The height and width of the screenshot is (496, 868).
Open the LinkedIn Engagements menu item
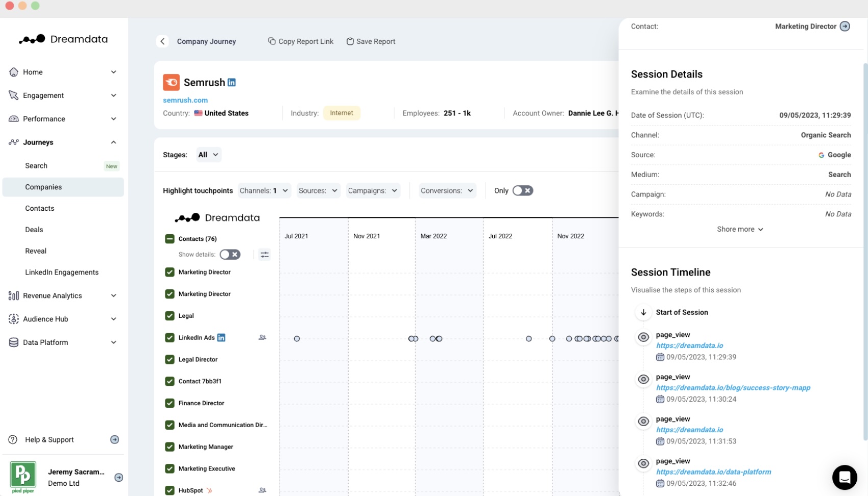click(x=63, y=272)
